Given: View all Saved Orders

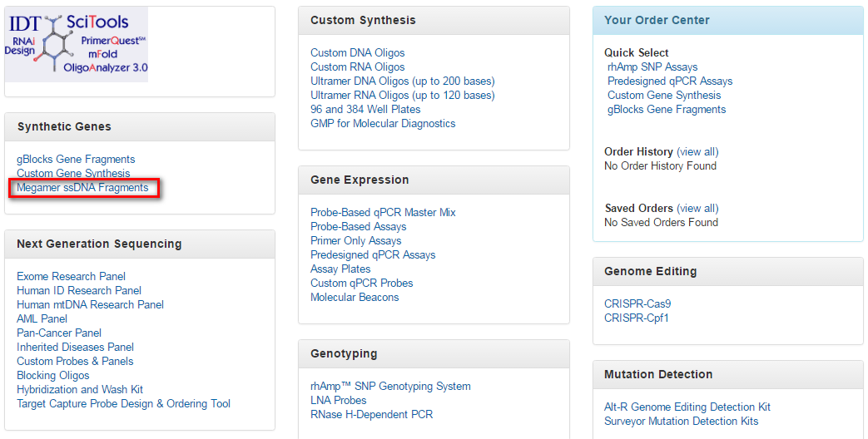Looking at the screenshot, I should (697, 209).
